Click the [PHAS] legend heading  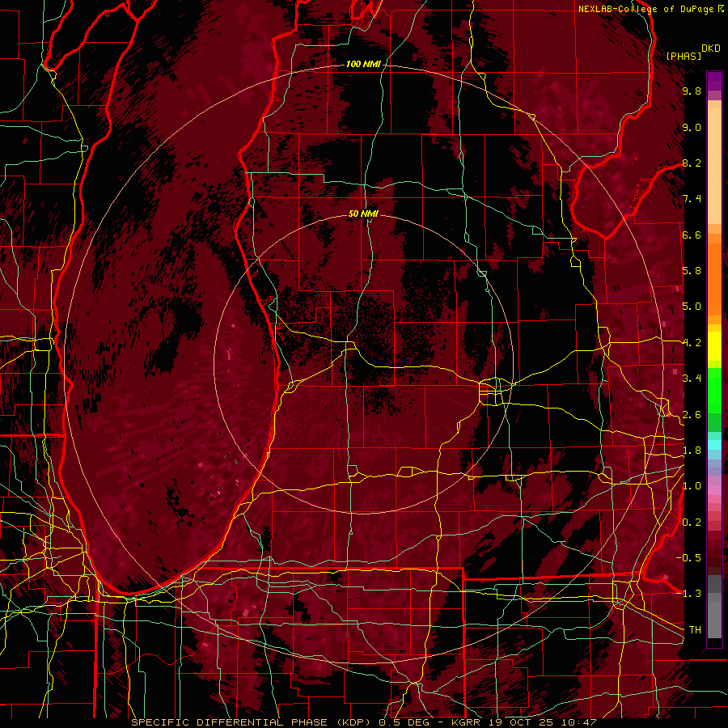[x=684, y=56]
